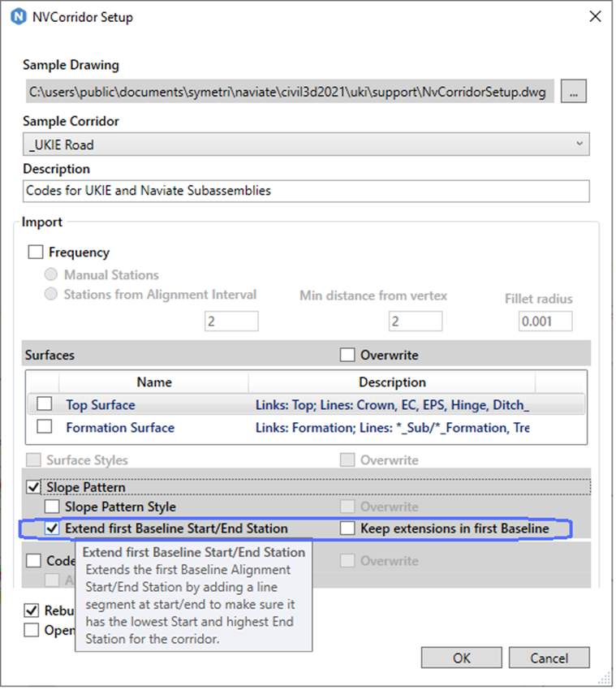Enable the Open checkbox at bottom
The height and width of the screenshot is (690, 616).
point(31,630)
